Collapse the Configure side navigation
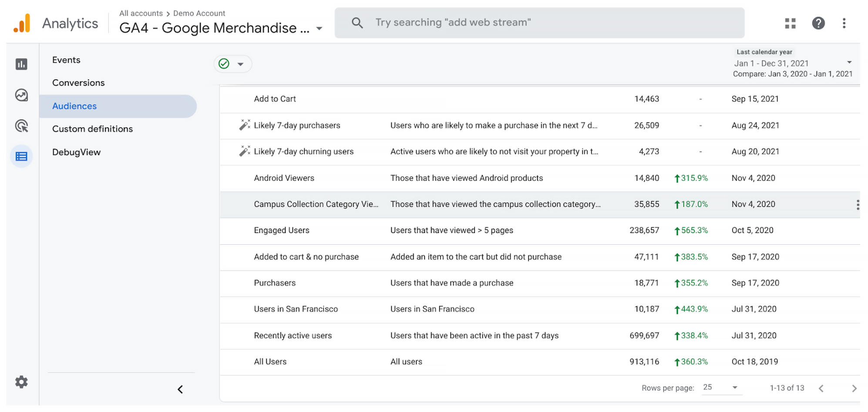 [180, 389]
